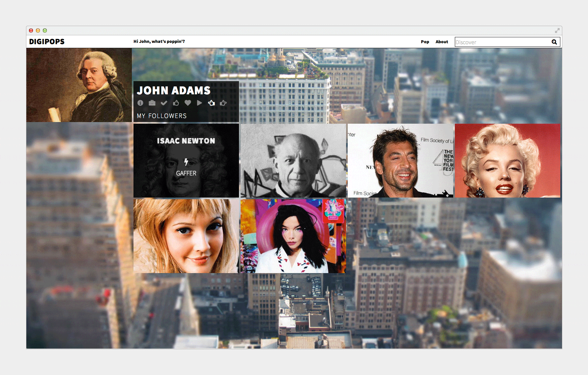Click the search magnifier icon
The width and height of the screenshot is (588, 375).
tap(554, 42)
